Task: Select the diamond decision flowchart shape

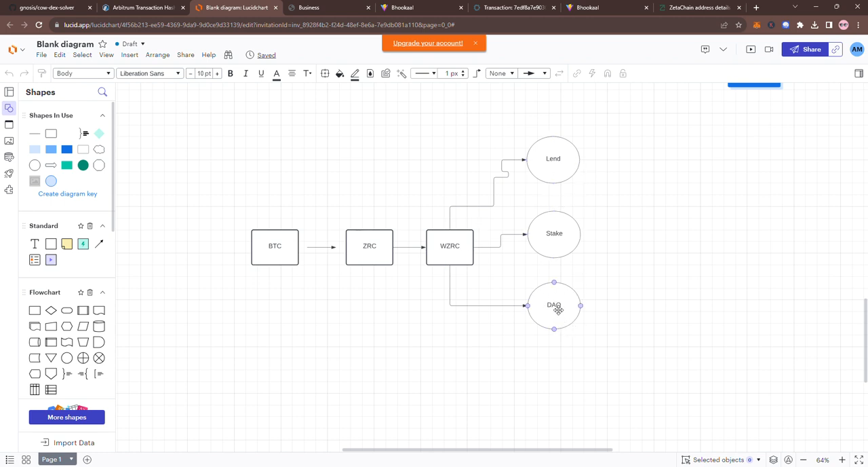Action: (x=51, y=310)
